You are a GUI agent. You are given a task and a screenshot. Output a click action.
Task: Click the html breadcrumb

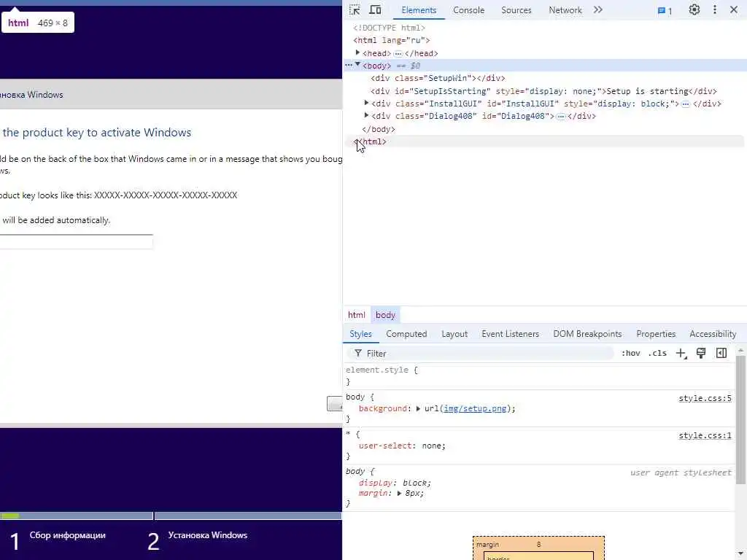(356, 315)
